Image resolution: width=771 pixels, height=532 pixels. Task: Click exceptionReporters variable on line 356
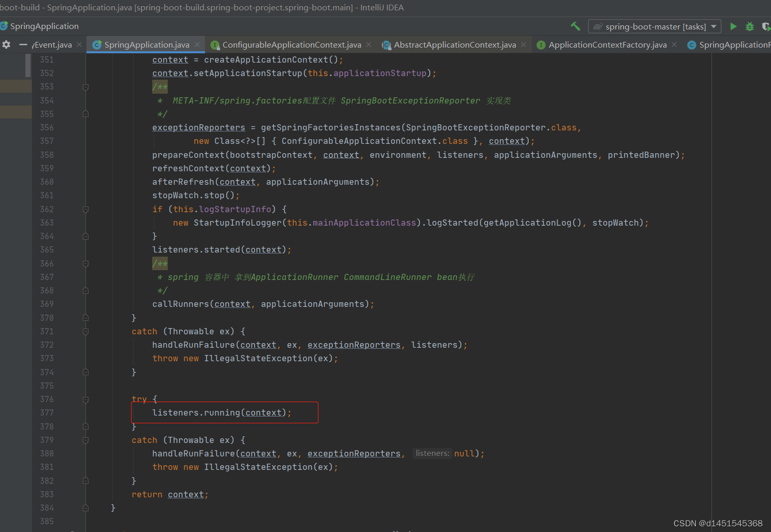pos(199,127)
